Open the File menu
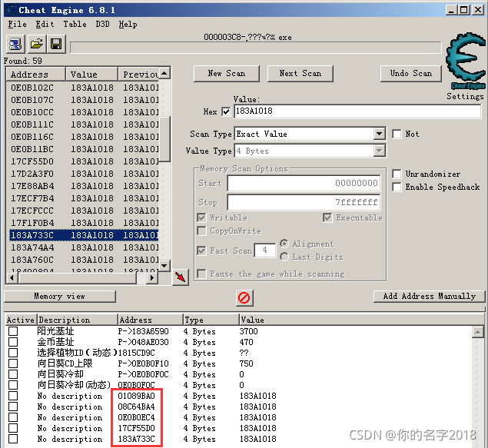The height and width of the screenshot is (448, 488). tap(17, 25)
